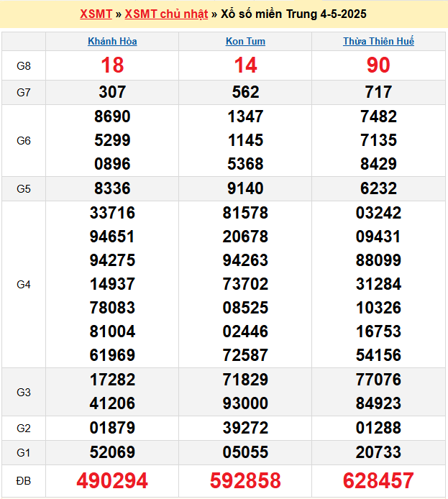Click the G5 result 9140
The height and width of the screenshot is (499, 448).
pos(245,188)
